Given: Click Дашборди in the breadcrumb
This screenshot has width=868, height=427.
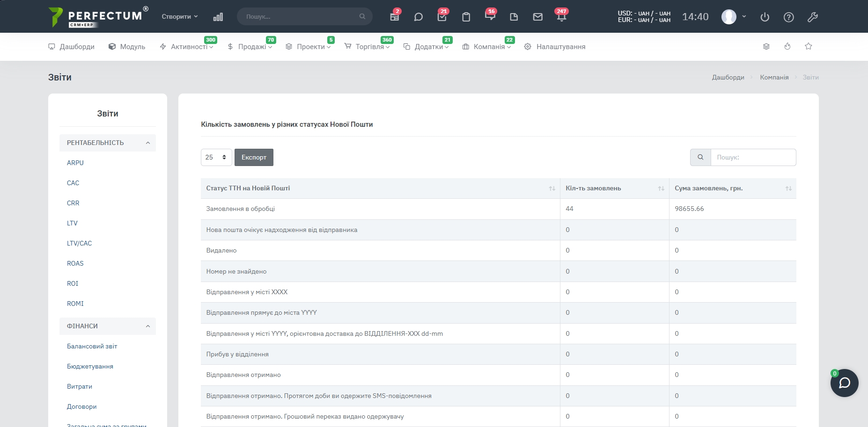Looking at the screenshot, I should (x=728, y=77).
